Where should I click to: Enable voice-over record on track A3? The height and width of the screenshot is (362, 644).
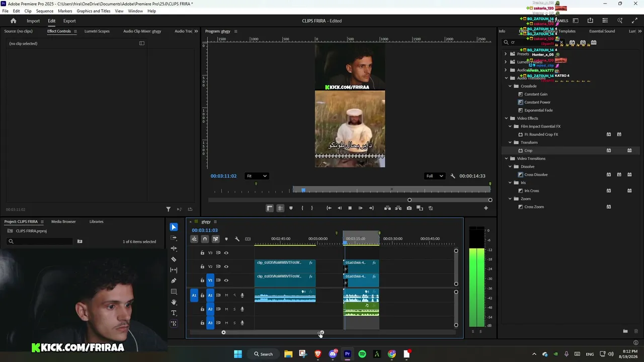tap(242, 323)
